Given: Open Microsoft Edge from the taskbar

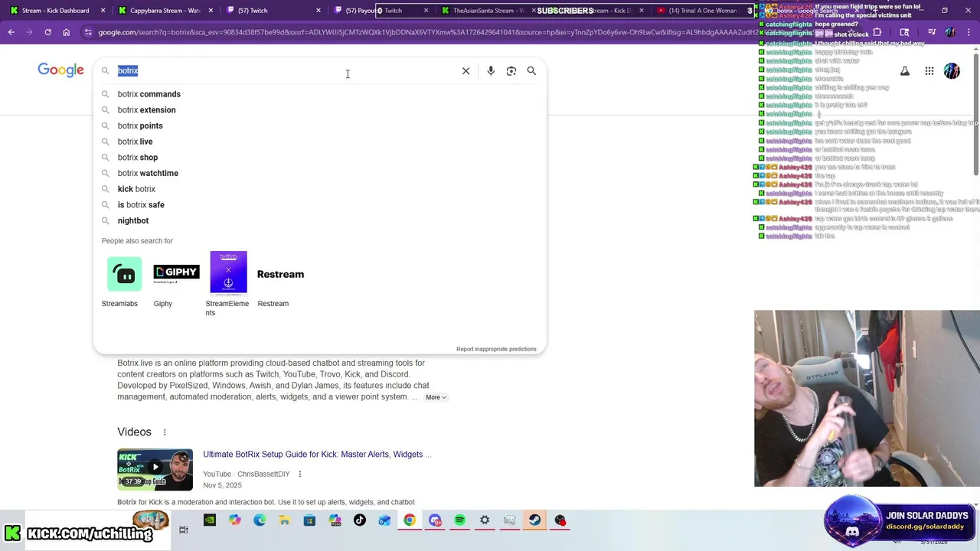Looking at the screenshot, I should (x=260, y=520).
